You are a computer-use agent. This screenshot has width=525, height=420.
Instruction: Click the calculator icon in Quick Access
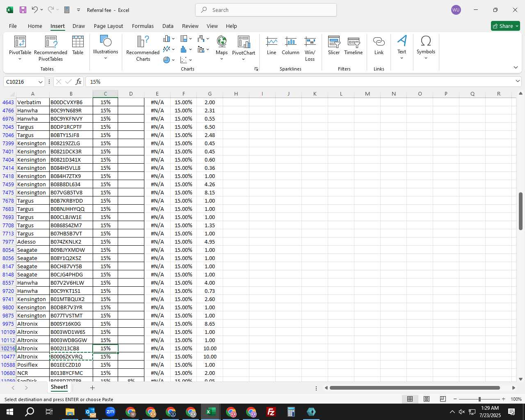pos(67,10)
